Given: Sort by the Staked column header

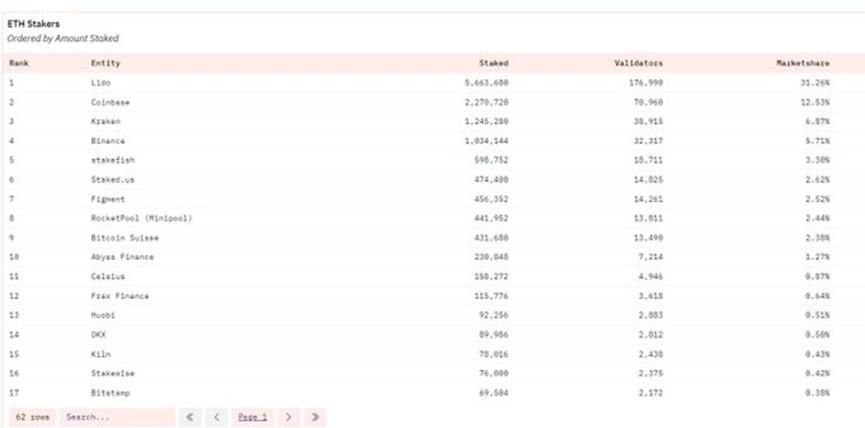Looking at the screenshot, I should 494,63.
